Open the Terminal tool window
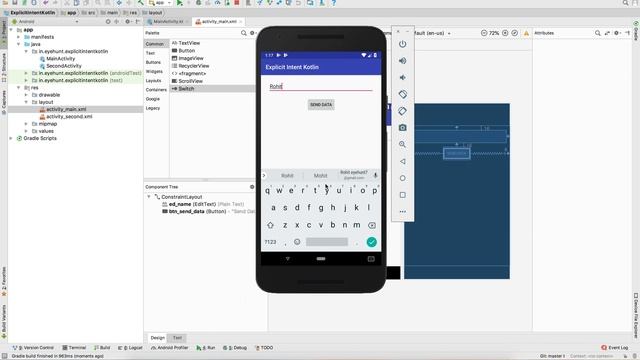The image size is (640, 360). pos(74,348)
